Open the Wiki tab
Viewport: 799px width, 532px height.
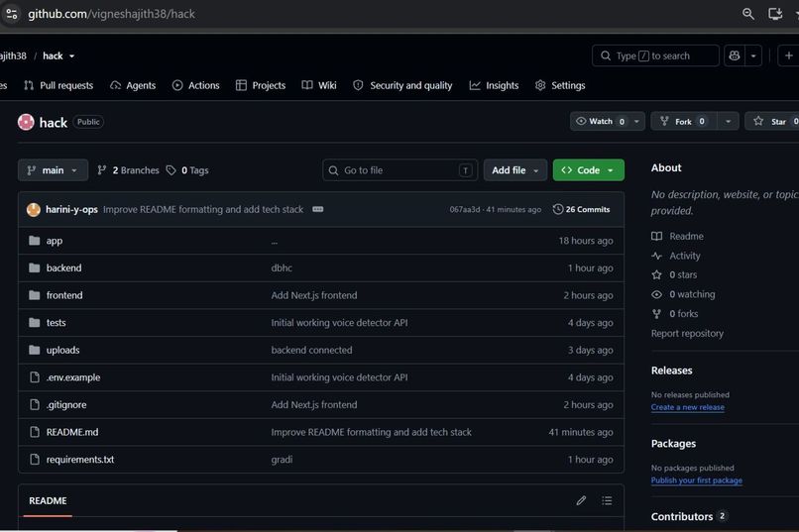pyautogui.click(x=319, y=85)
